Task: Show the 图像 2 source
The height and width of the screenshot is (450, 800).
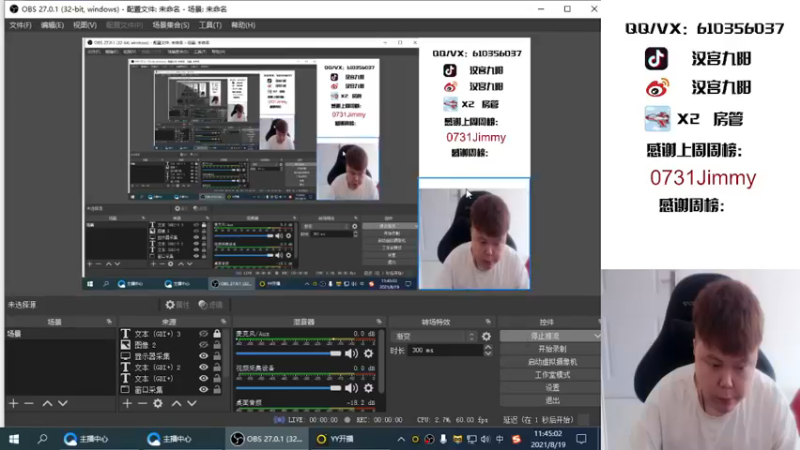Action: point(204,345)
